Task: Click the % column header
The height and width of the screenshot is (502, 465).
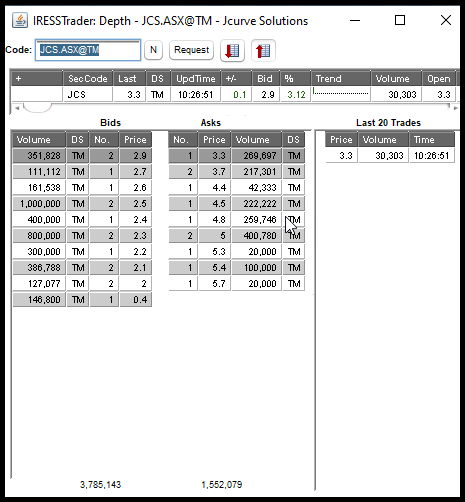Action: 295,79
